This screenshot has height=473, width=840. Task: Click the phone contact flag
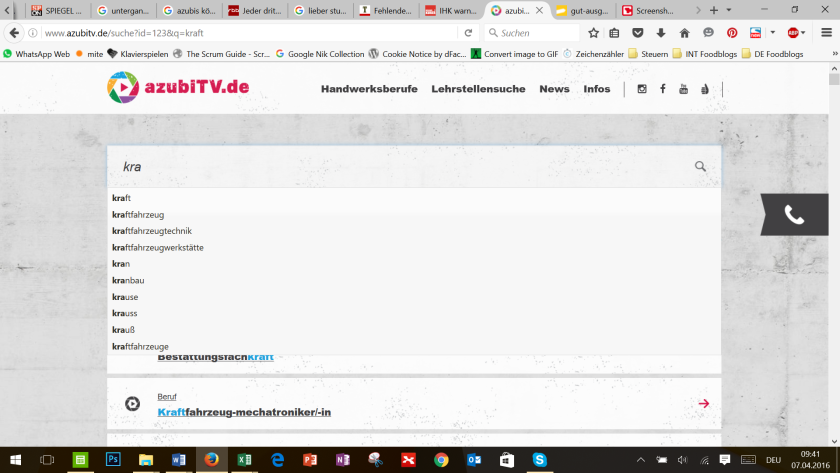(794, 215)
